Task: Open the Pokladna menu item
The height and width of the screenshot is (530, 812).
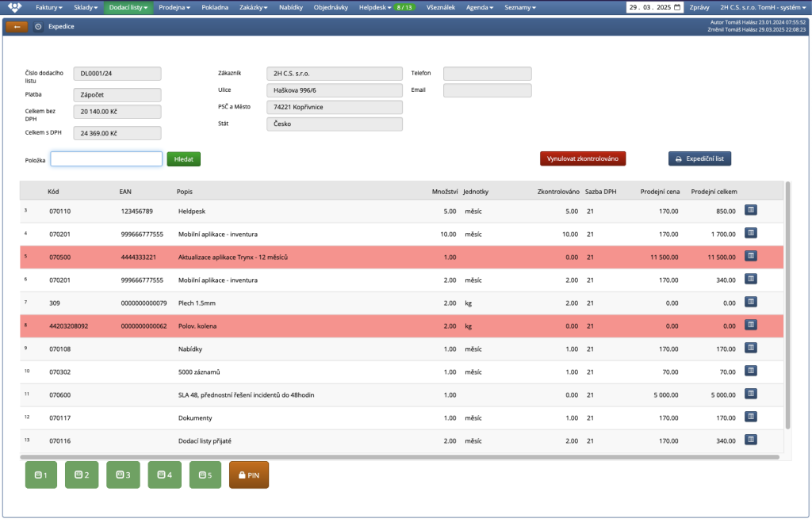Action: point(215,7)
